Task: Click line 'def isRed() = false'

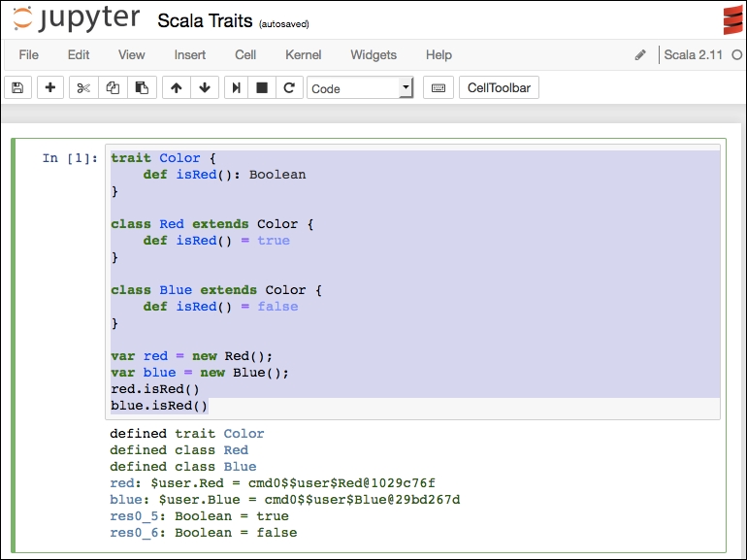Action: [x=220, y=307]
